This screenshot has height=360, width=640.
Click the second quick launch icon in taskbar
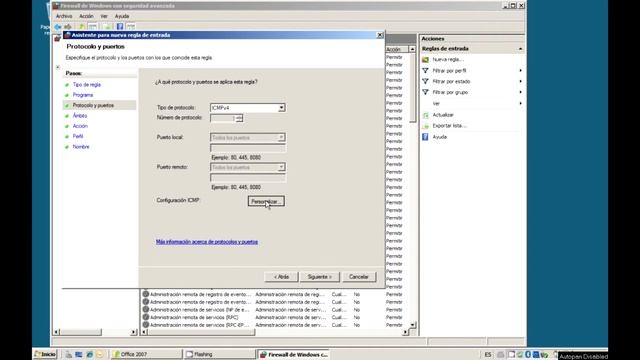click(x=79, y=354)
